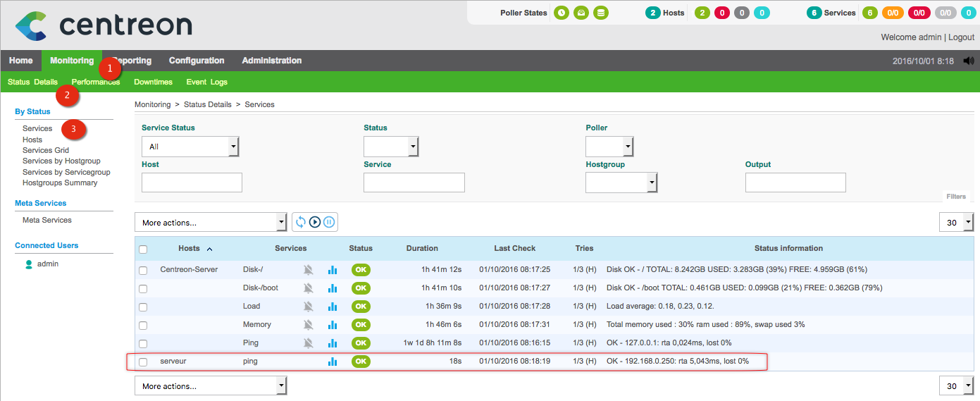Open the Configuration menu

coord(197,61)
